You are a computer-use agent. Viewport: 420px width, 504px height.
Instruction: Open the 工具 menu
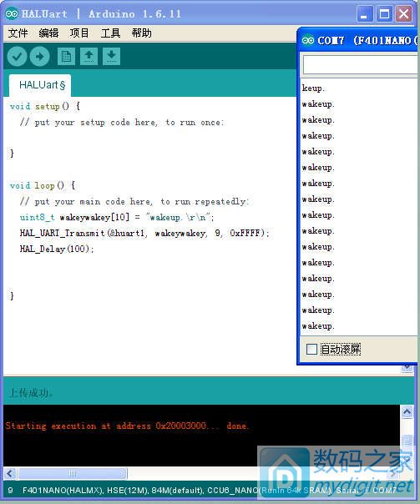[x=110, y=33]
